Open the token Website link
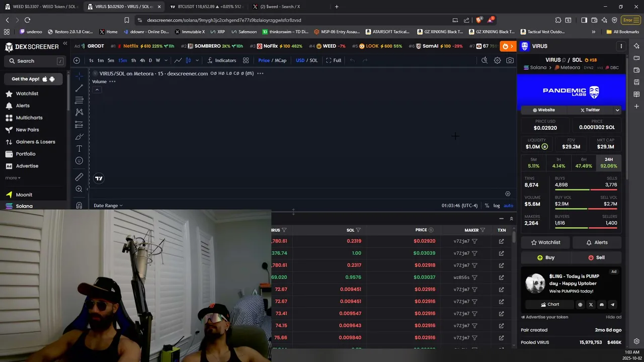 (x=544, y=110)
